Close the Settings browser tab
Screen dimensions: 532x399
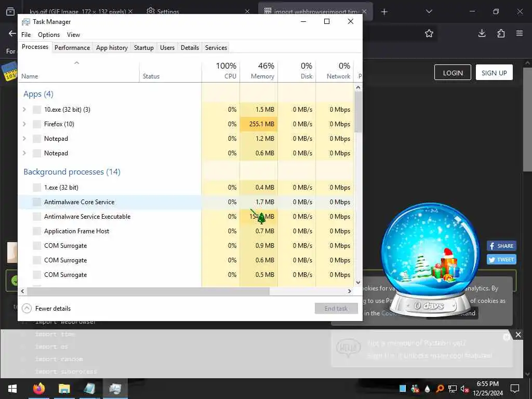tap(247, 11)
